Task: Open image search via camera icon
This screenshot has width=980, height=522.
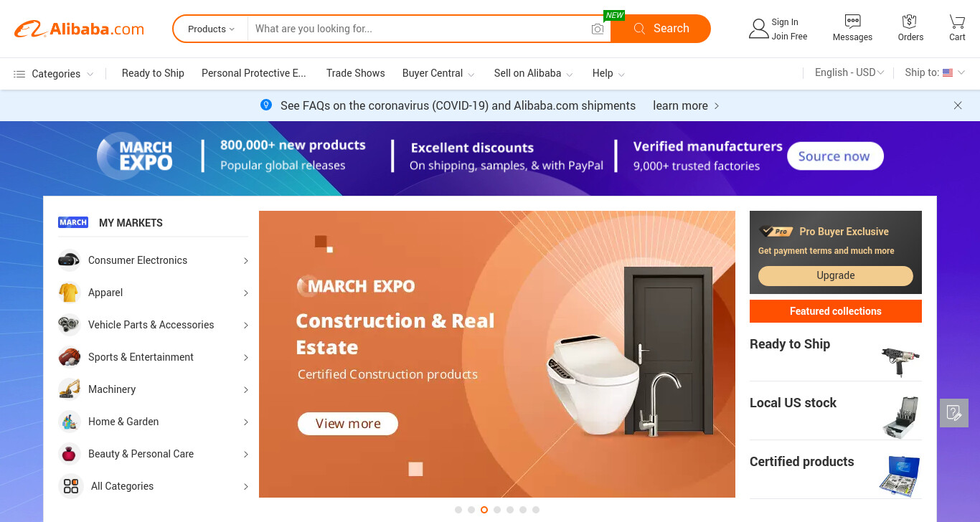Action: pos(598,29)
